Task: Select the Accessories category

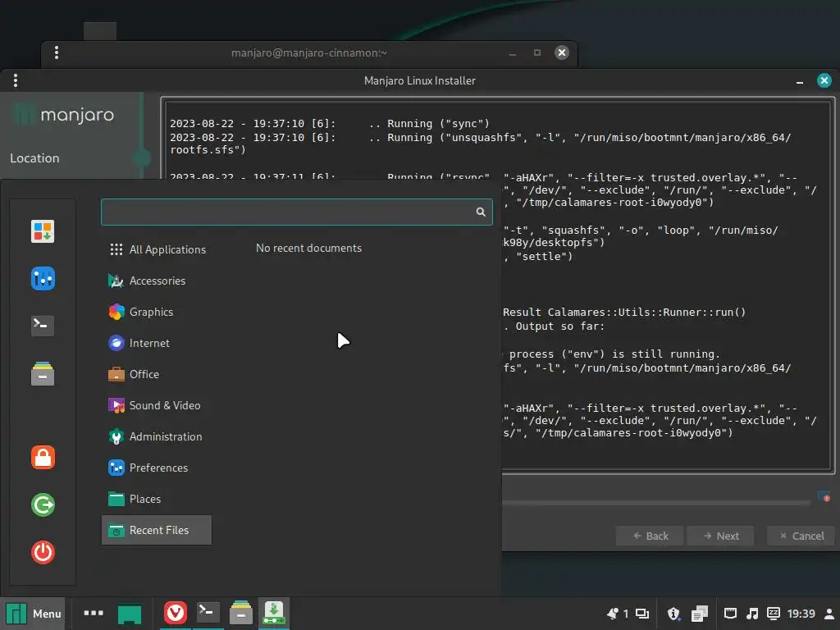Action: click(157, 281)
